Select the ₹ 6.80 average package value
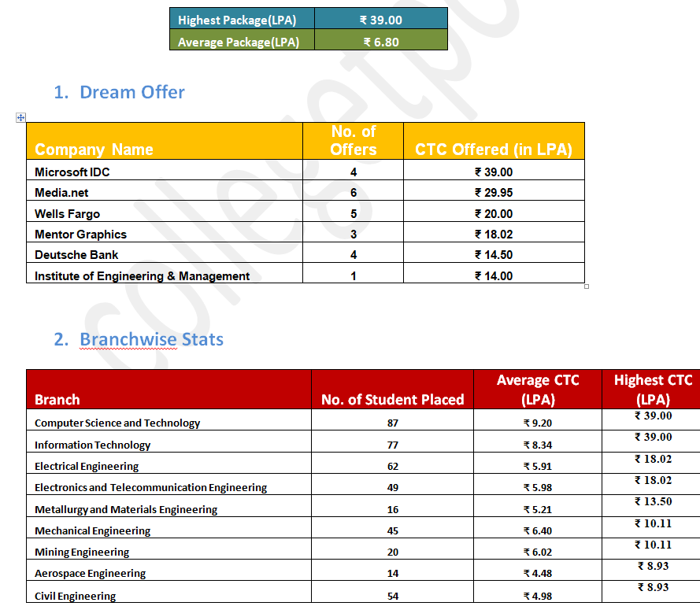This screenshot has width=700, height=606. tap(381, 42)
